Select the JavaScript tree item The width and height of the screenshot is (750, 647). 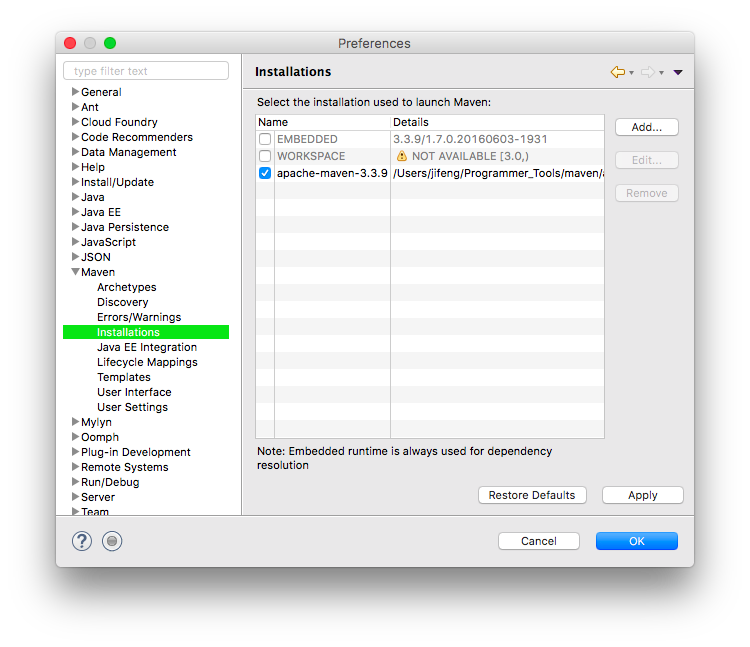coord(108,242)
